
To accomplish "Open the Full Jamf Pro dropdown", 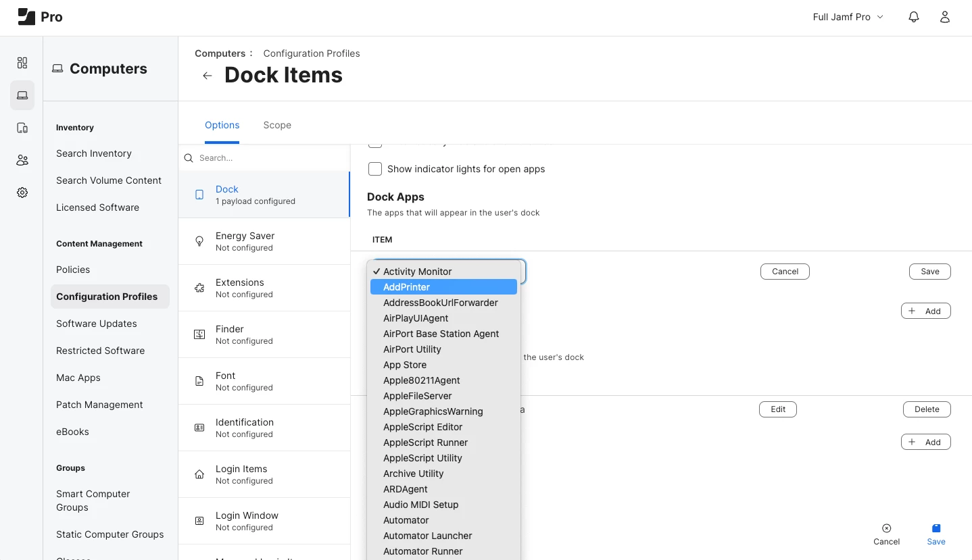I will (x=848, y=17).
